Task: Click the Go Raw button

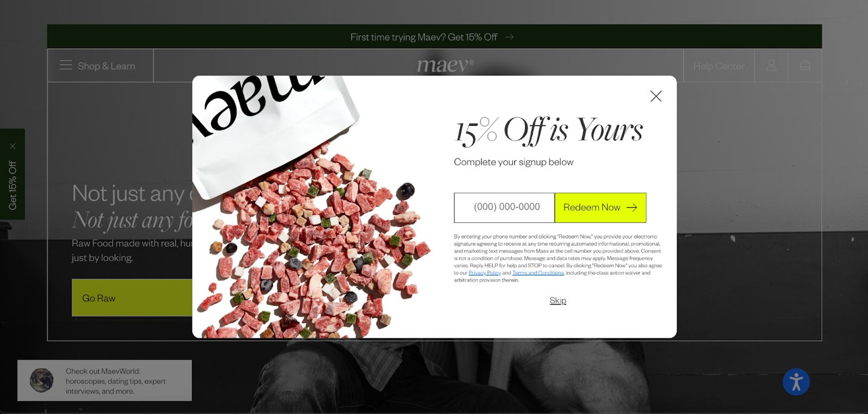Action: 132,298
